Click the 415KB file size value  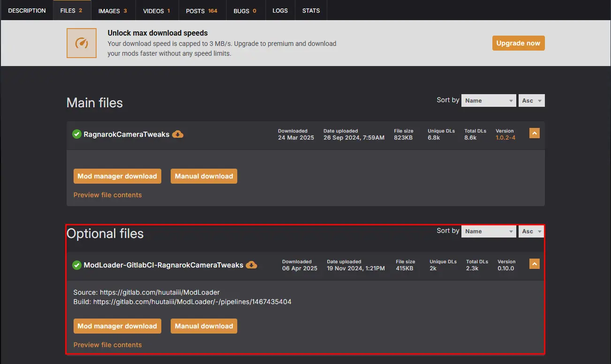coord(405,268)
